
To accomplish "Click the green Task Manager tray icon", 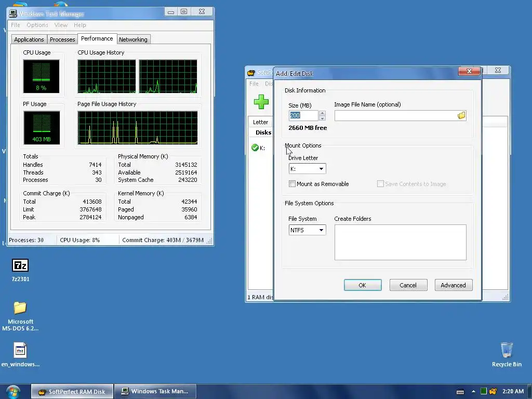I will [484, 391].
